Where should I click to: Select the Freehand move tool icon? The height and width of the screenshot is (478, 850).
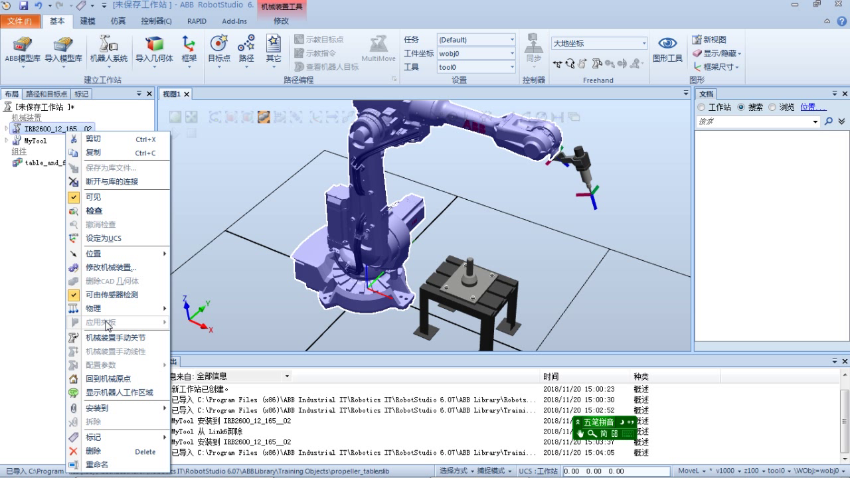coord(557,64)
